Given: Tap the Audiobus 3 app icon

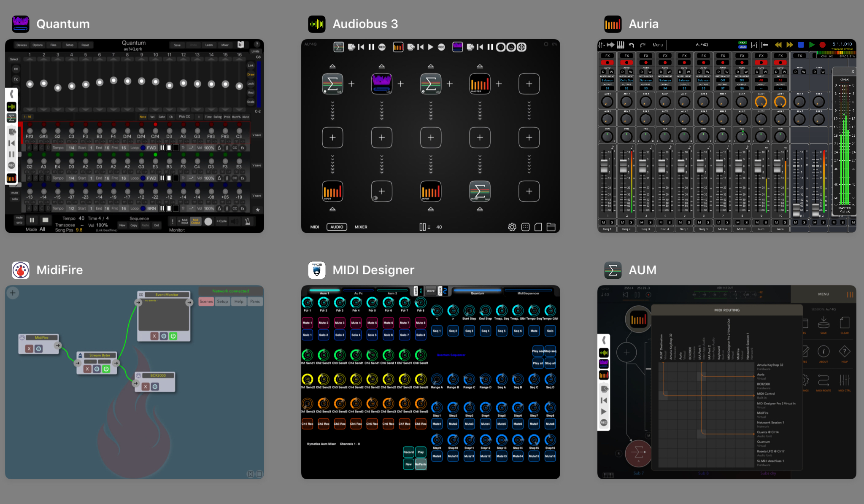Looking at the screenshot, I should (x=317, y=24).
